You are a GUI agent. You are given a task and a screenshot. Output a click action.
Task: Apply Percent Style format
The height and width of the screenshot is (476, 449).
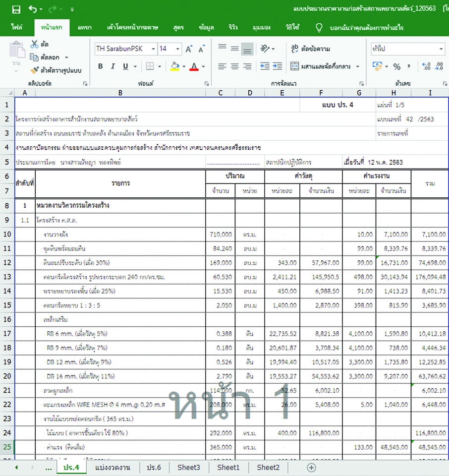(x=397, y=66)
